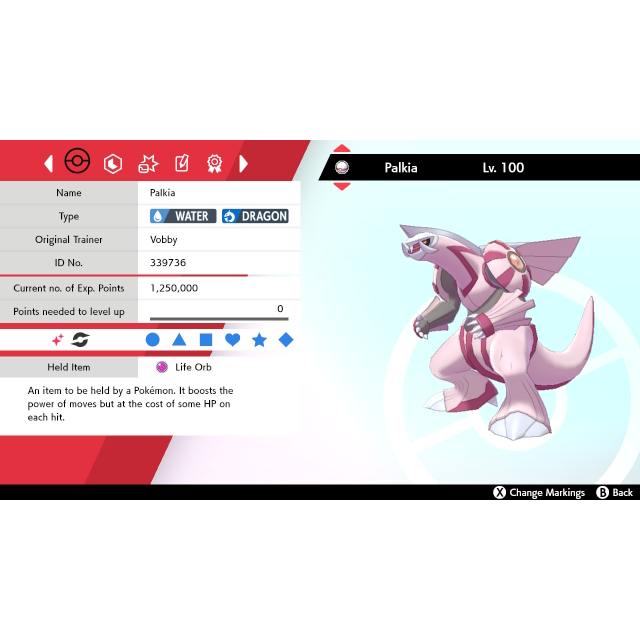The image size is (640, 640).
Task: Go to next summary page arrow
Action: (243, 163)
